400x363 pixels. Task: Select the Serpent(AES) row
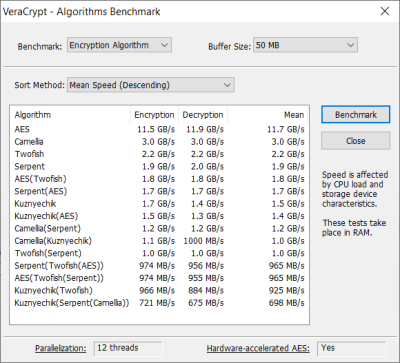coord(159,191)
